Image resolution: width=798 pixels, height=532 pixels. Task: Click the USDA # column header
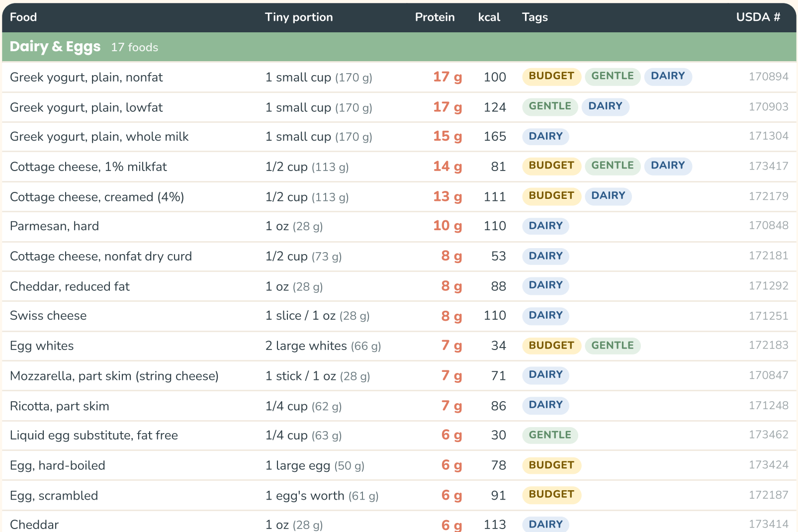tap(758, 17)
